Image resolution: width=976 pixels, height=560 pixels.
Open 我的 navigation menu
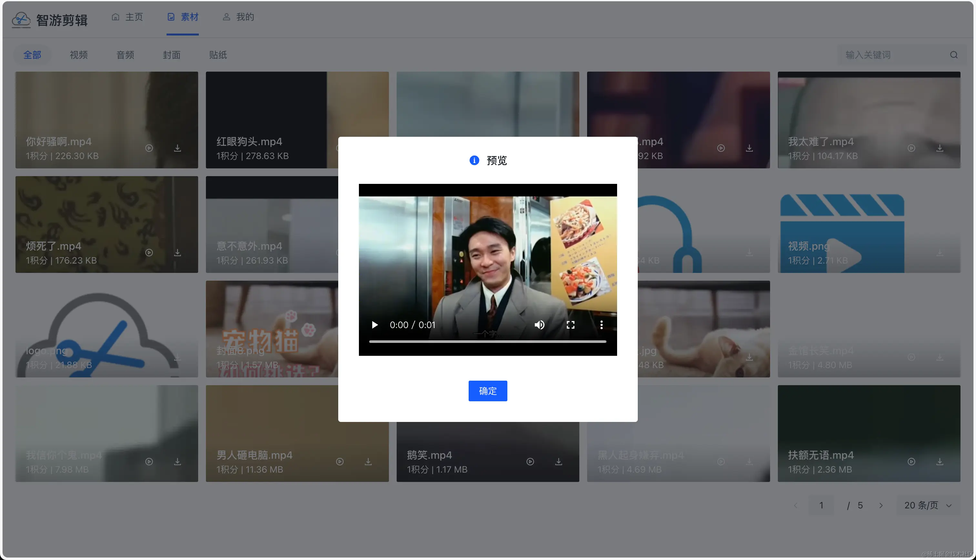[x=239, y=17]
